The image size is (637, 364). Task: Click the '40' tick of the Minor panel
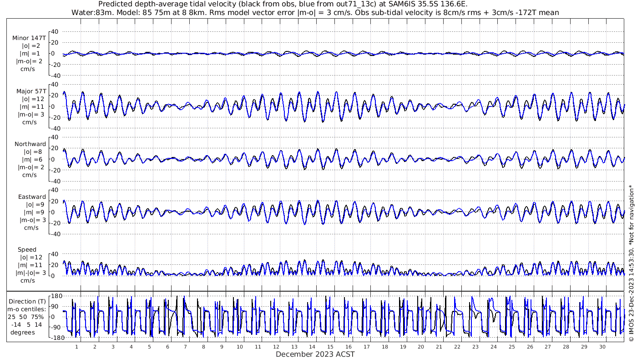click(55, 31)
